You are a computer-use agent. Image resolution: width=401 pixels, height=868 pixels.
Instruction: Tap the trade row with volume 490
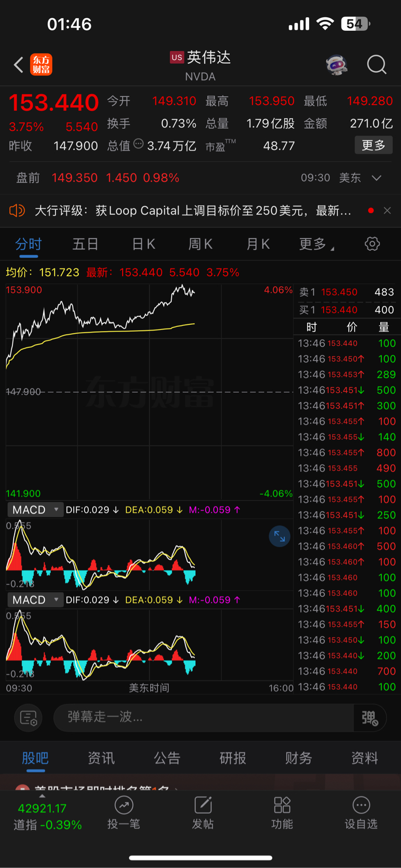point(347,468)
